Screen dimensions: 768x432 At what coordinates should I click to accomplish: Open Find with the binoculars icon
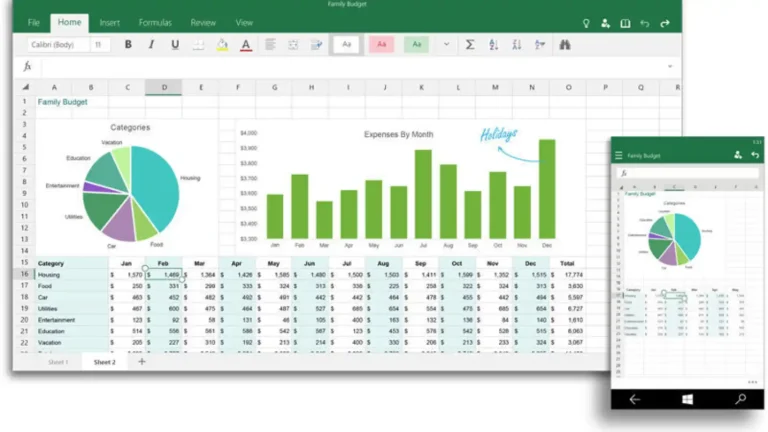(565, 45)
